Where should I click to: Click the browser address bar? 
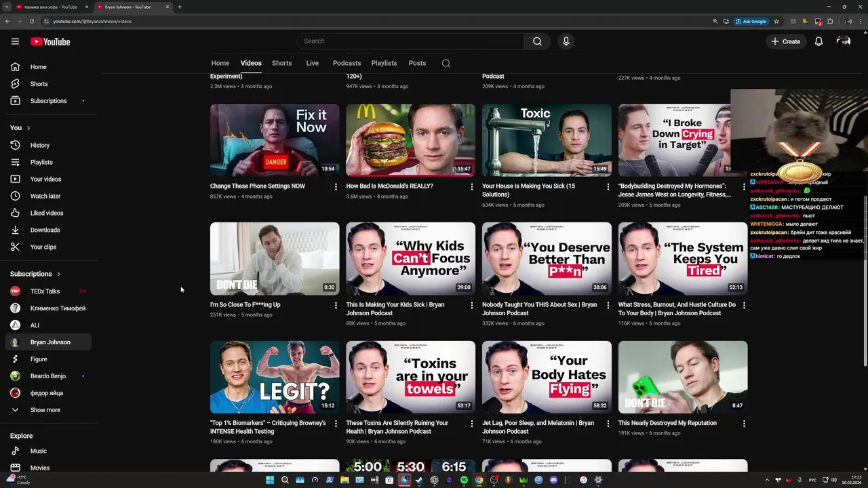click(380, 21)
